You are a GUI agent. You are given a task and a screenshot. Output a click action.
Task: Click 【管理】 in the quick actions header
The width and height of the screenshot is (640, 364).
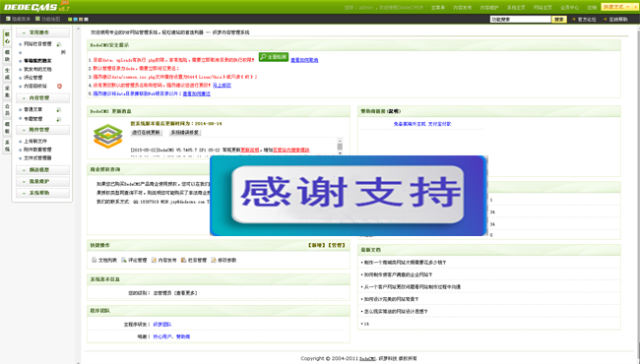pyautogui.click(x=337, y=245)
